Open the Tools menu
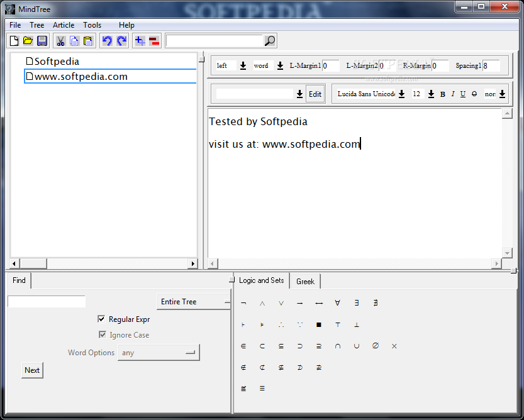This screenshot has height=420, width=524. 92,25
